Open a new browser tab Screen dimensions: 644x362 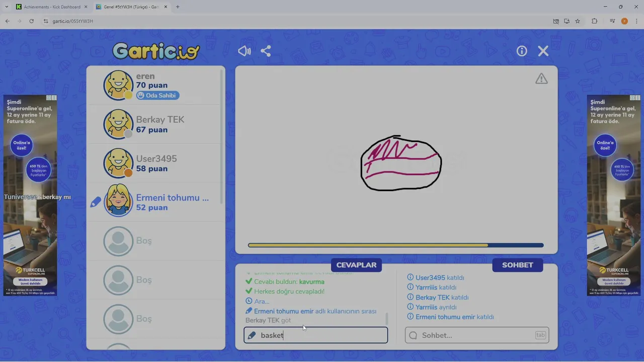(178, 7)
